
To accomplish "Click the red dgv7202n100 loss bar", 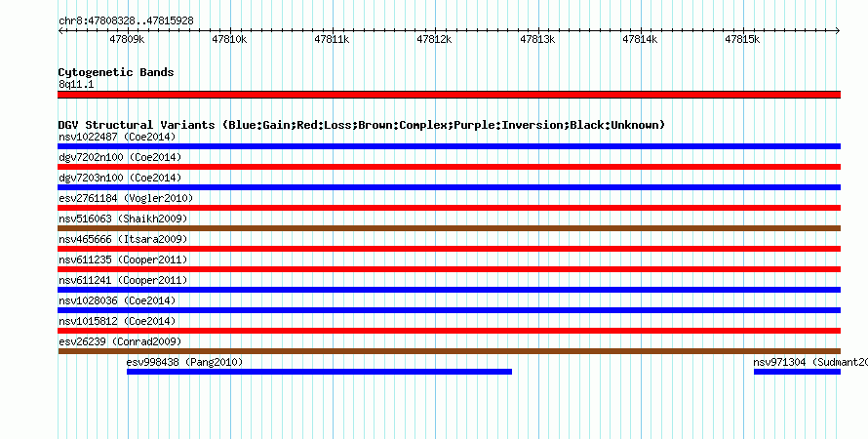I will [449, 167].
